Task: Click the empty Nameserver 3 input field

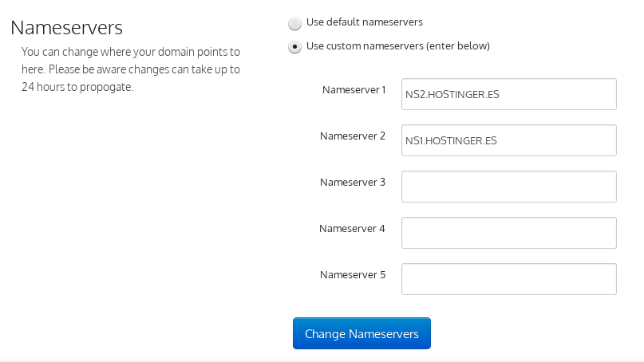Action: pos(509,187)
